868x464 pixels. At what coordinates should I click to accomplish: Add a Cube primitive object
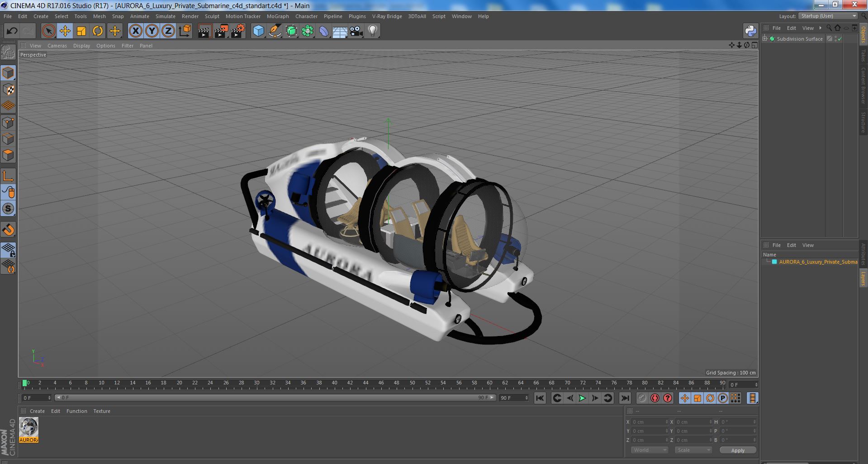258,31
